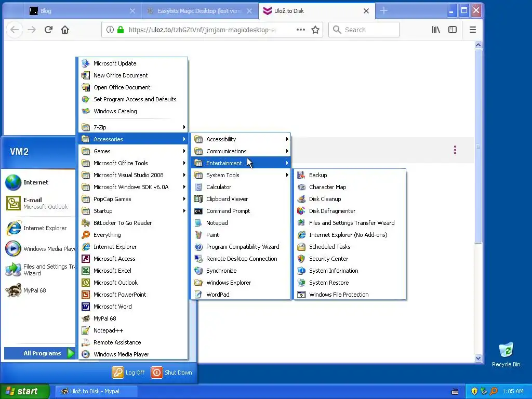Viewport: 532px width, 399px height.
Task: Open Scheduled Tasks
Action: click(x=350, y=247)
